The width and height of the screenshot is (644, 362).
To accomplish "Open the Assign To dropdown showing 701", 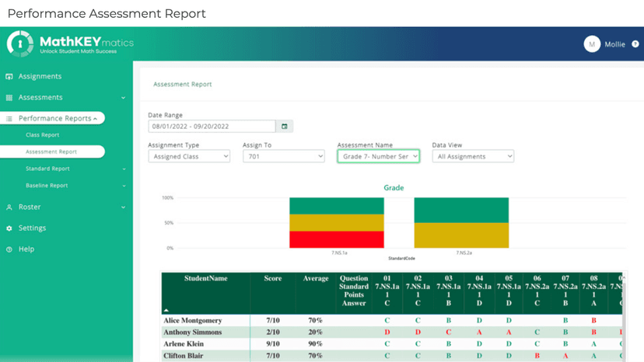I will pyautogui.click(x=283, y=156).
